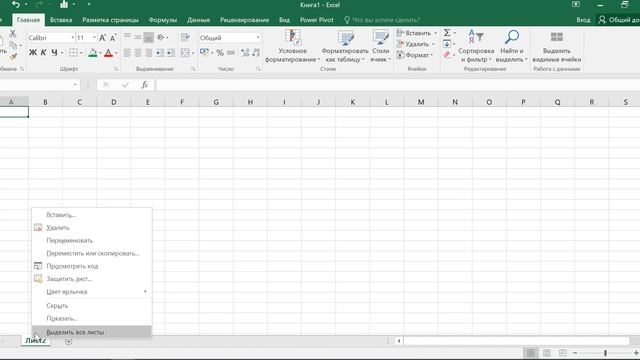Open the font color dropdown arrow

(x=116, y=53)
